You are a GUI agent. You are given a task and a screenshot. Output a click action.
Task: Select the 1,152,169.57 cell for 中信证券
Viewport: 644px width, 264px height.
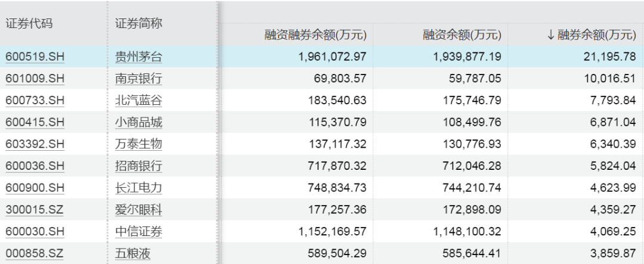[x=333, y=231]
